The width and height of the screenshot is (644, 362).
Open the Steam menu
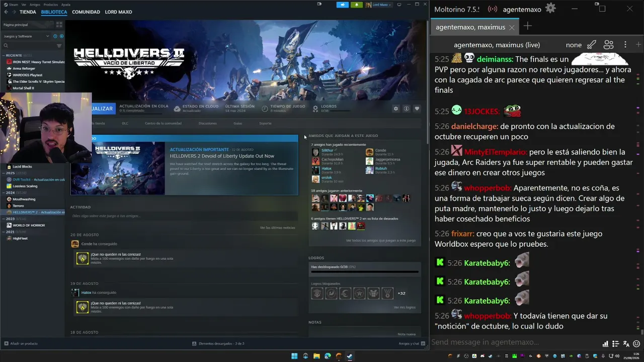[x=14, y=5]
